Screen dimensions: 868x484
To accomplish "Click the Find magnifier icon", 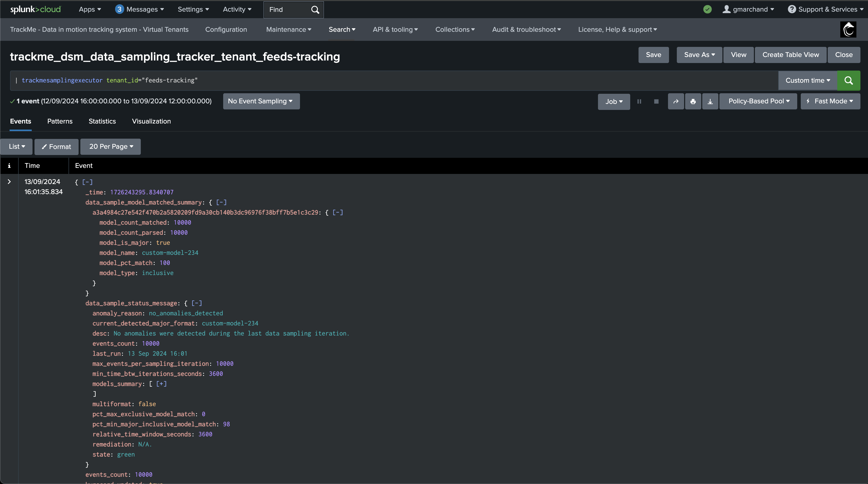I will 315,9.
